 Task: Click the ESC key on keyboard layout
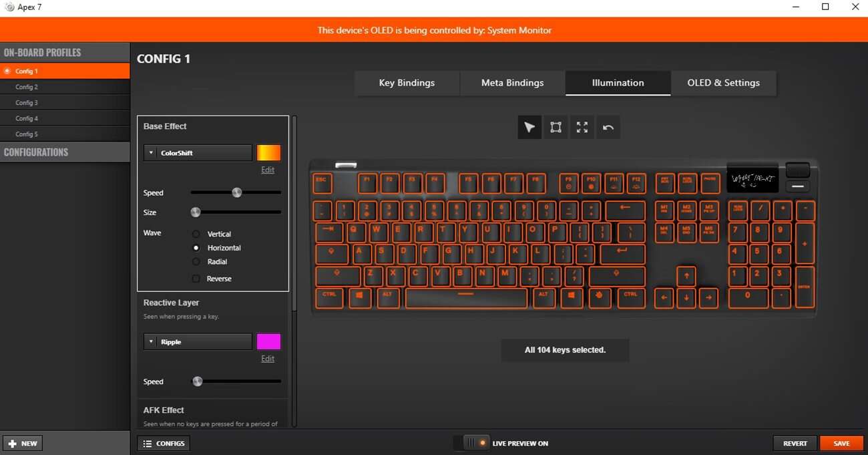point(322,183)
